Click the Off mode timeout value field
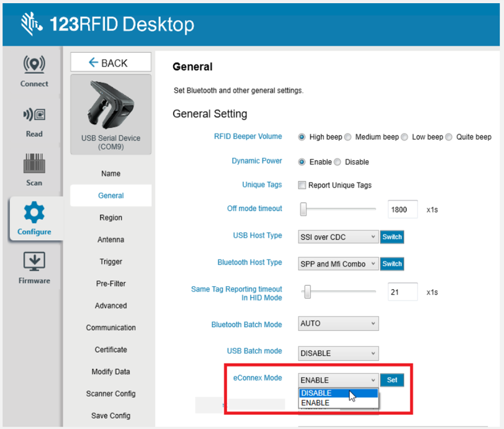Image resolution: width=504 pixels, height=429 pixels. [402, 209]
